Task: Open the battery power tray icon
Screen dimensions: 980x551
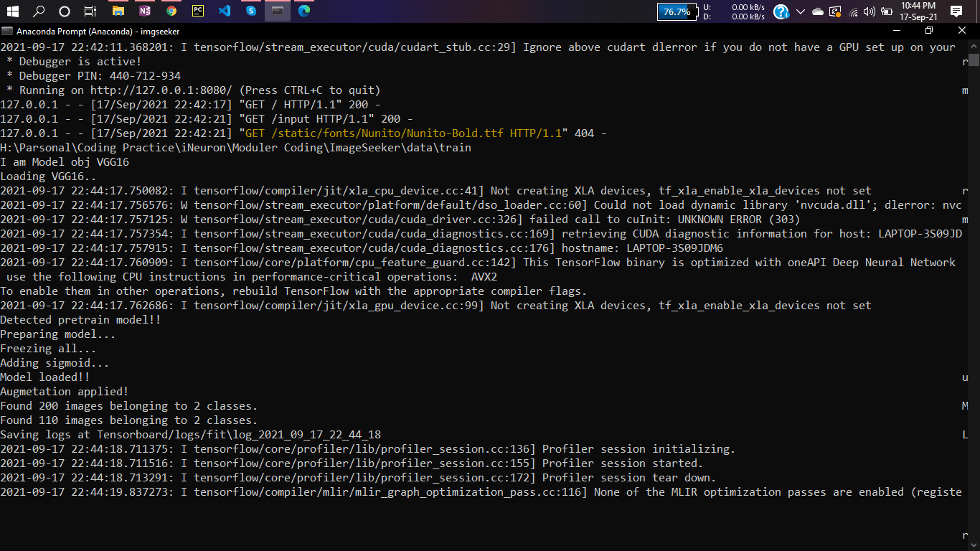Action: [887, 11]
